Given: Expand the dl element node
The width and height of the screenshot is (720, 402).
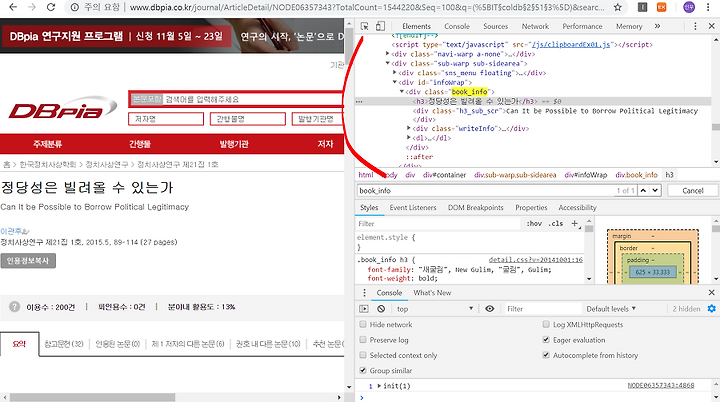Looking at the screenshot, I should pyautogui.click(x=409, y=138).
